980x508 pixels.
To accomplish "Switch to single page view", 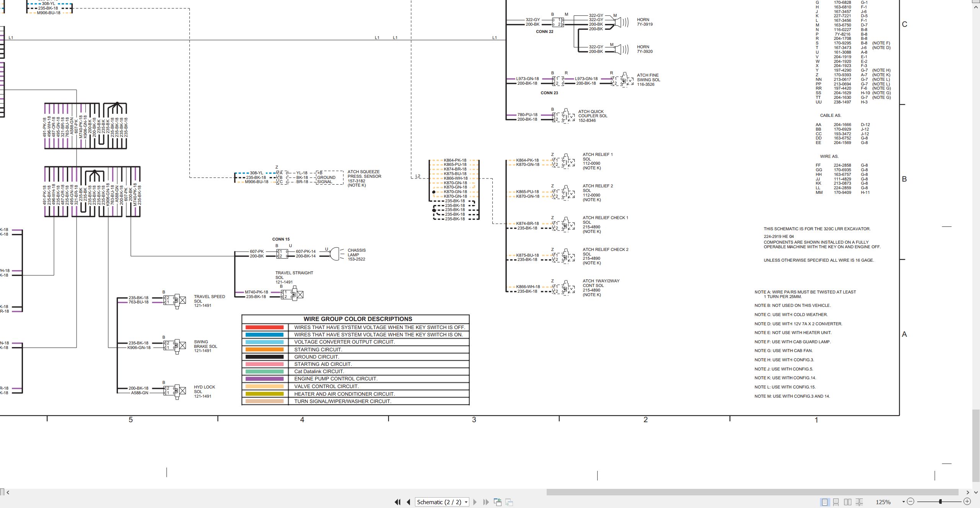I will point(825,502).
